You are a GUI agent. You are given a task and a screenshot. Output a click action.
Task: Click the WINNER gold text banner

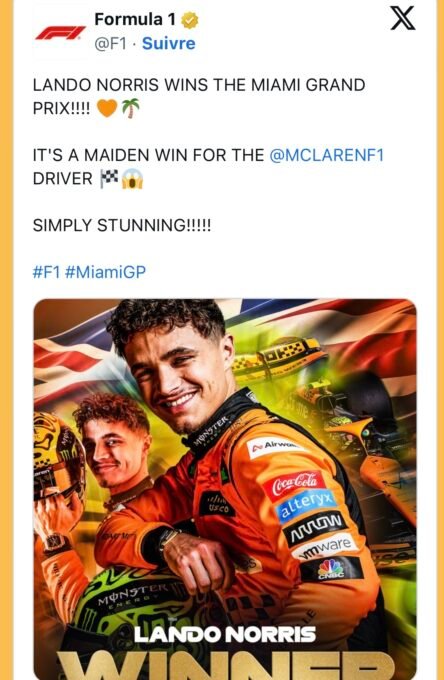pyautogui.click(x=225, y=664)
